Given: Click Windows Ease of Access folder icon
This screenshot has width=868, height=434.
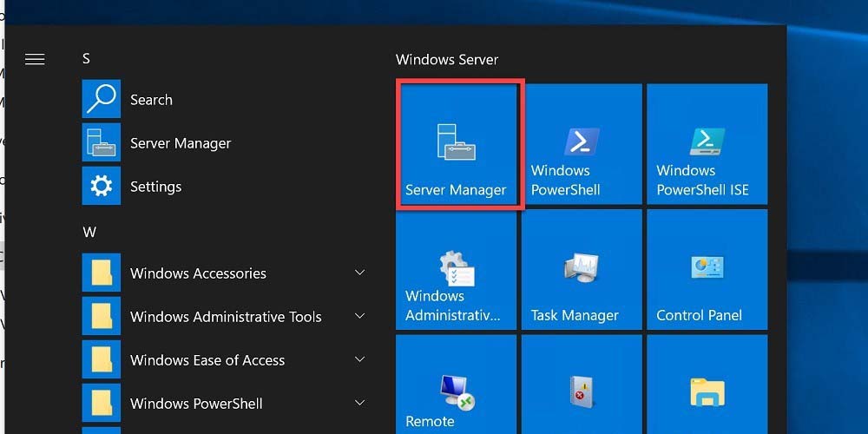Looking at the screenshot, I should tap(102, 360).
